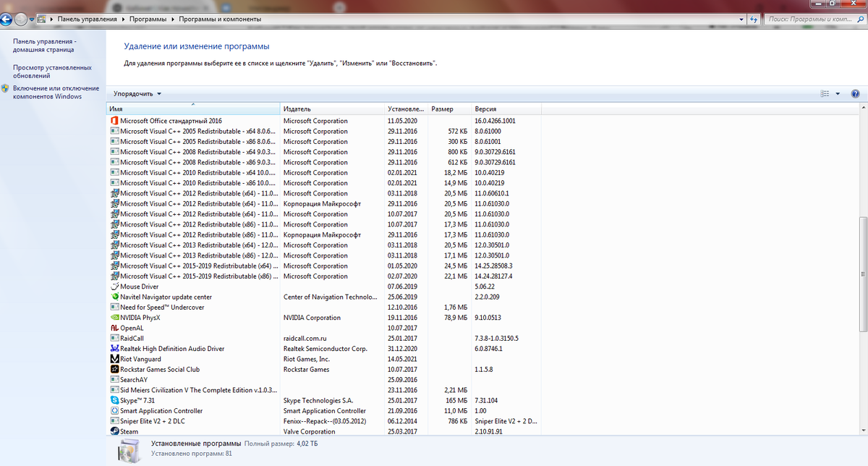
Task: Click the Riot Games, Inc. publisher cell
Action: pos(307,359)
